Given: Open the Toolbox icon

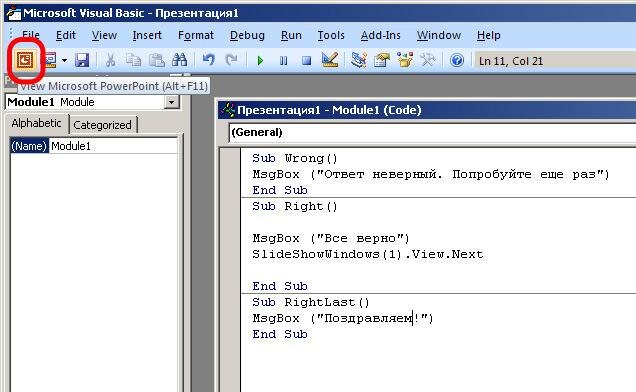Looking at the screenshot, I should pos(428,60).
